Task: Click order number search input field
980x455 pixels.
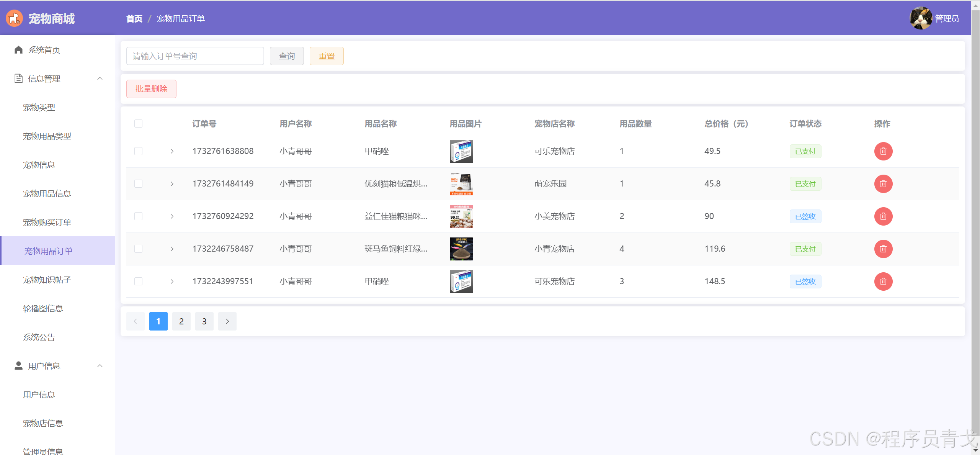Action: tap(195, 56)
